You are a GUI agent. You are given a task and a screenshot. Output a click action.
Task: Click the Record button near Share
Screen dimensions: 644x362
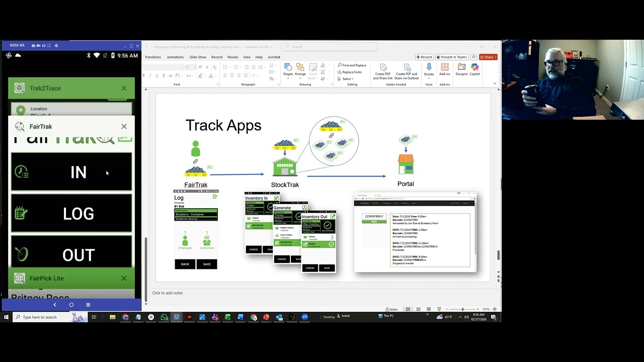pyautogui.click(x=424, y=57)
